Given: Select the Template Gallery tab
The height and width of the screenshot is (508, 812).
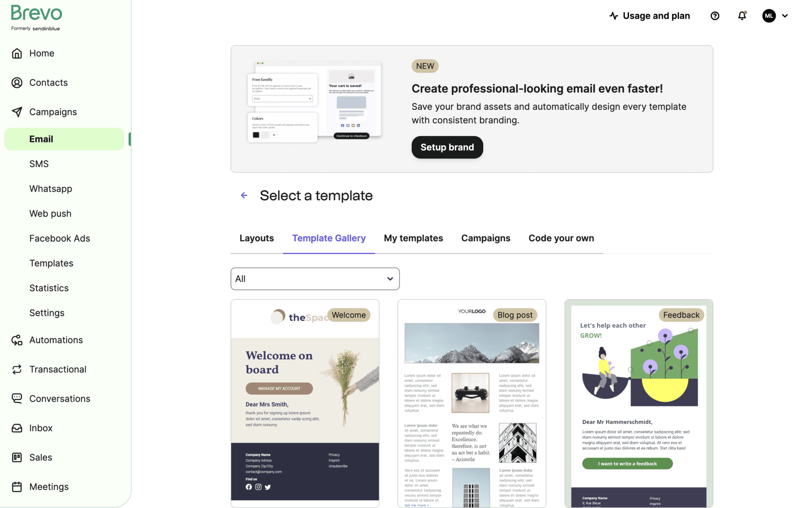Looking at the screenshot, I should (329, 238).
